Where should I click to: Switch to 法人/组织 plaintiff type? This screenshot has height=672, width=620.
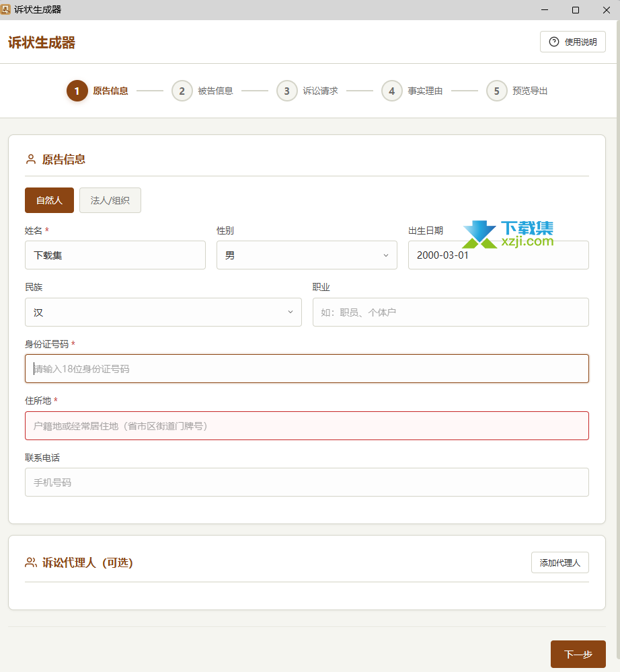pyautogui.click(x=110, y=200)
